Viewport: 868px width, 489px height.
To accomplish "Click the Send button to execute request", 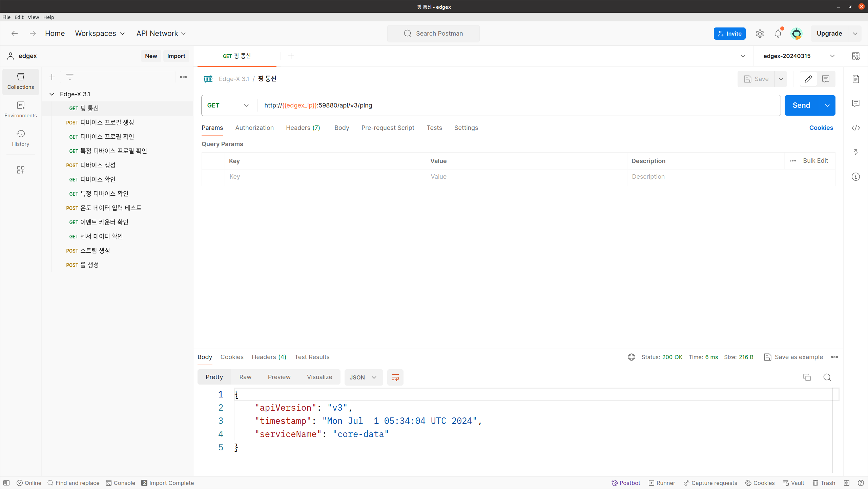I will click(801, 105).
